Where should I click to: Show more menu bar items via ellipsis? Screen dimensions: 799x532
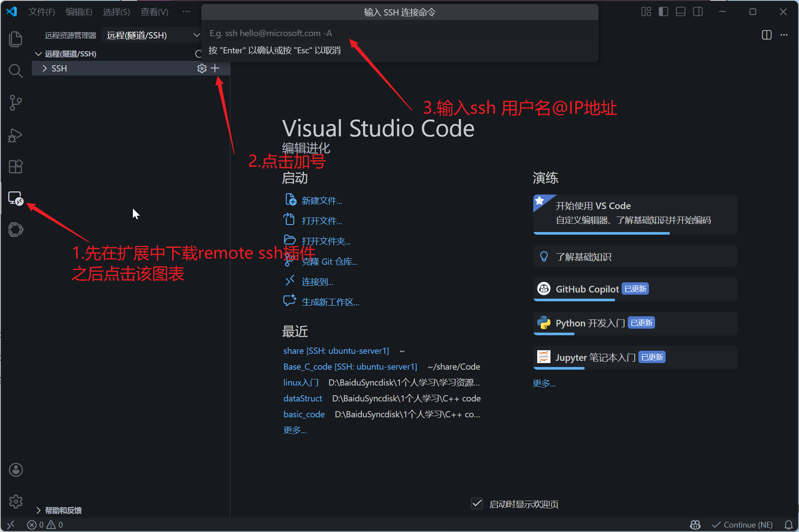point(186,12)
